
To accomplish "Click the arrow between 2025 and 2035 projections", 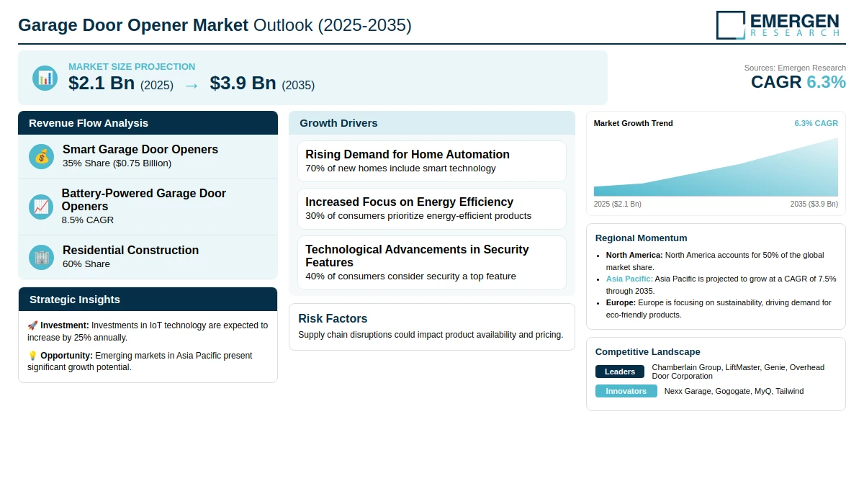I will pyautogui.click(x=192, y=85).
